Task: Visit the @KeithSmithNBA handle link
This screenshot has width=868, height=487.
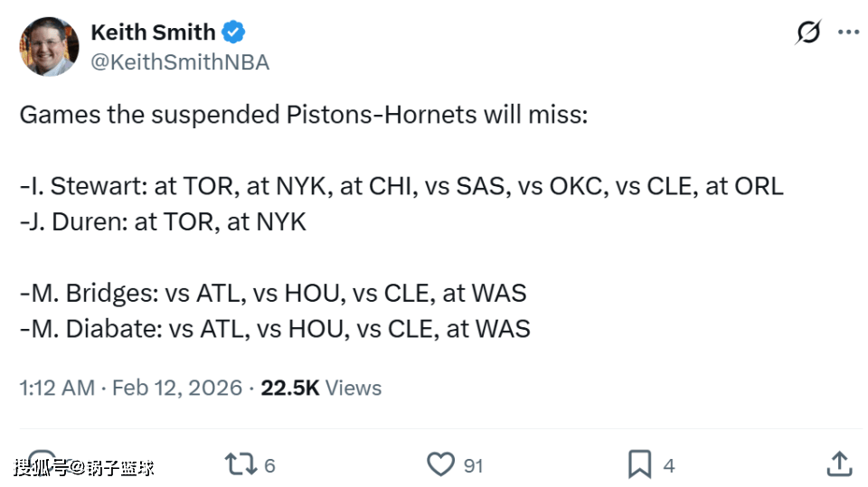Action: tap(180, 61)
